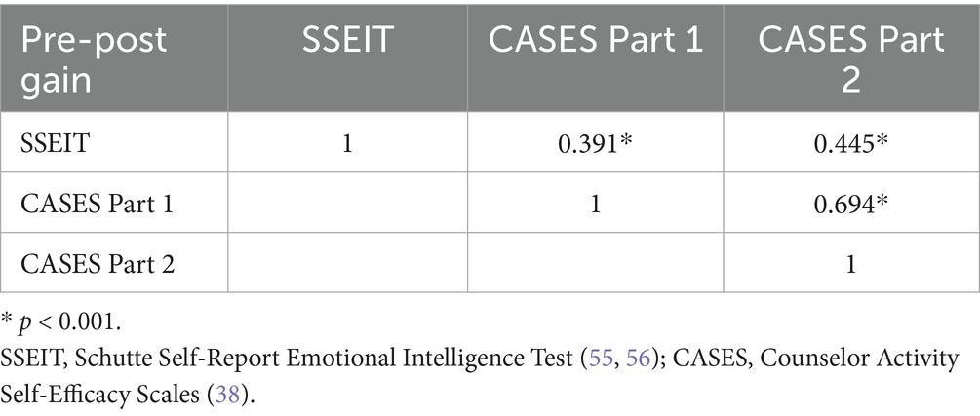Select the SSEIT diagonal value 1
This screenshot has height=416, width=980.
click(347, 143)
